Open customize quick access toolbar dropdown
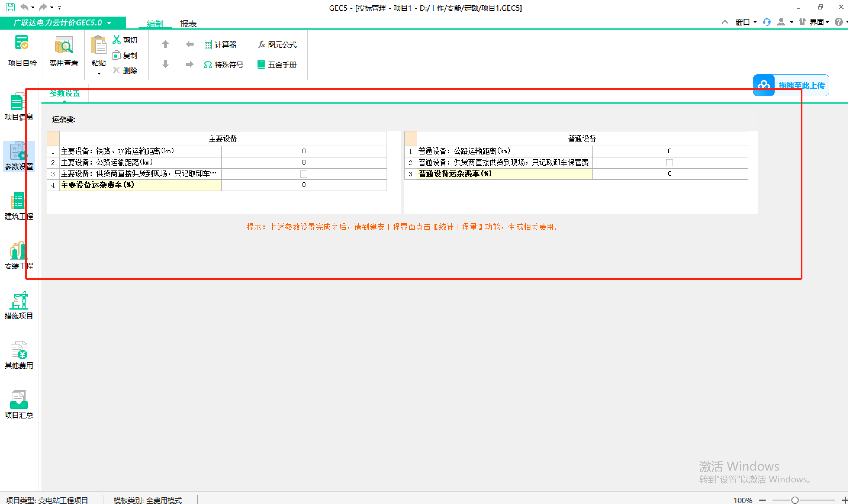Viewport: 848px width, 504px height. point(59,7)
